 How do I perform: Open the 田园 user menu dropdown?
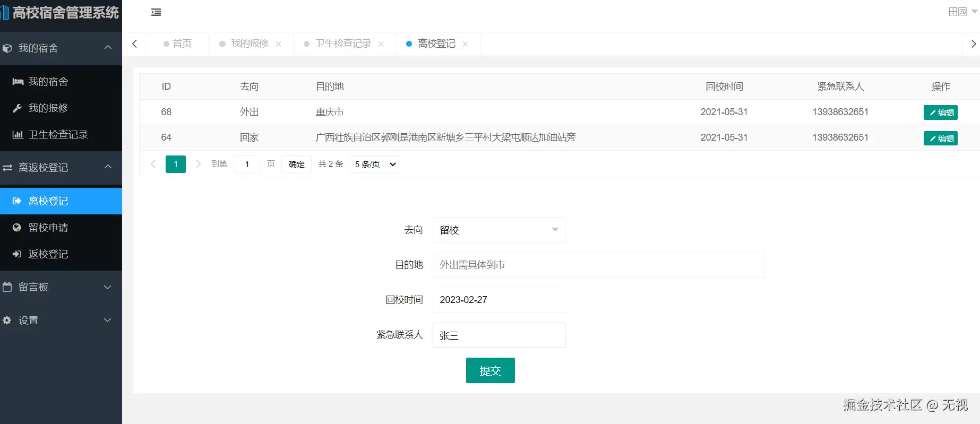point(963,12)
